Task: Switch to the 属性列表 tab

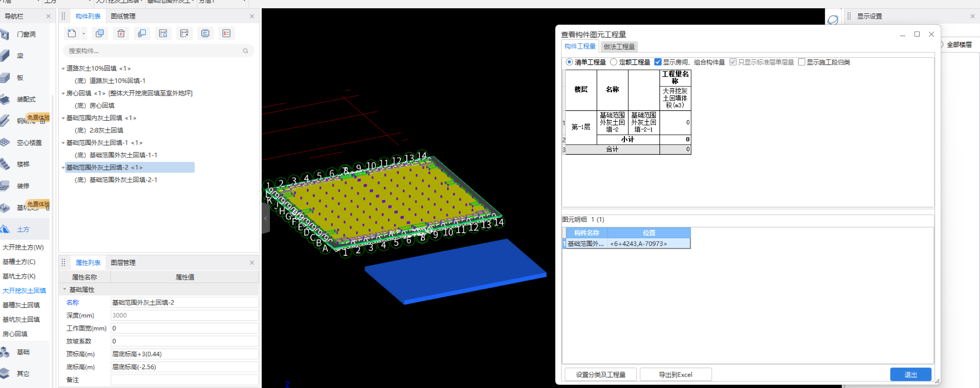Action: 88,262
